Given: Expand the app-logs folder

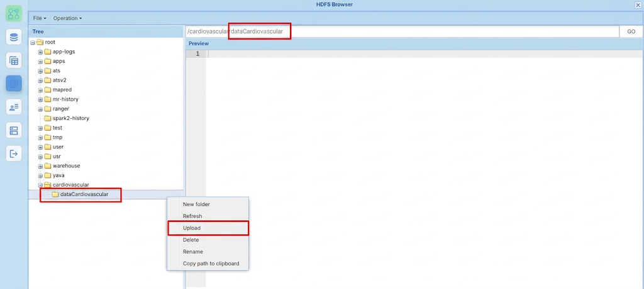Looking at the screenshot, I should pos(40,52).
